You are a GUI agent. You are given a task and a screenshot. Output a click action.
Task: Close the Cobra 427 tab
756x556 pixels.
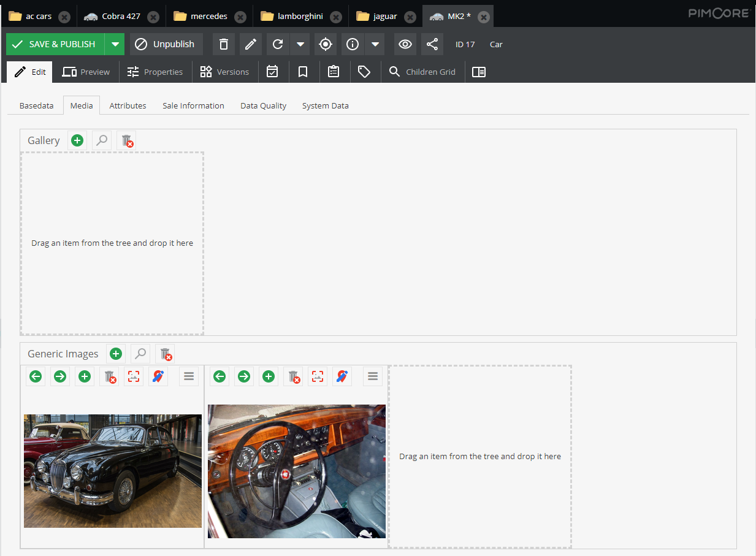(x=153, y=17)
